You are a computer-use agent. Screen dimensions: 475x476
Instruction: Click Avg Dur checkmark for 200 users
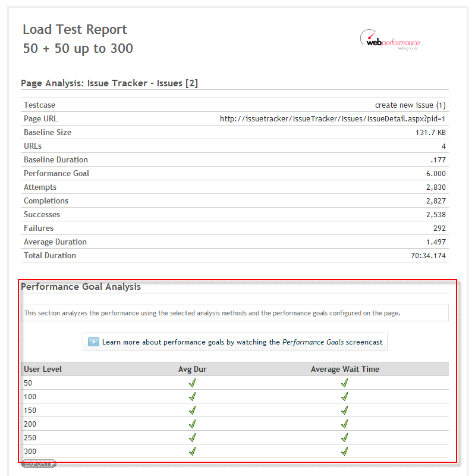pyautogui.click(x=192, y=424)
